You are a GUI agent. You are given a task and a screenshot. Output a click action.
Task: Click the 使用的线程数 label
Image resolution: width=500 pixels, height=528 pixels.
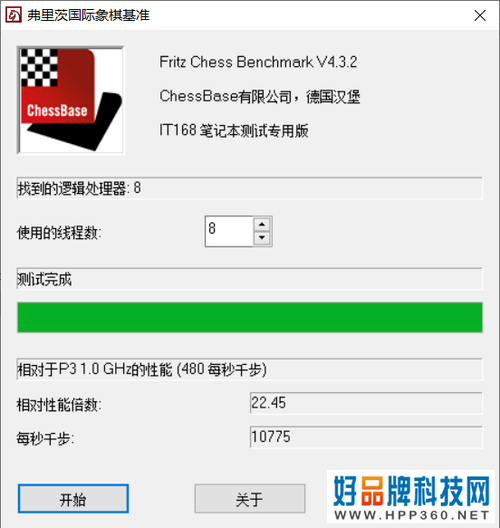point(59,233)
